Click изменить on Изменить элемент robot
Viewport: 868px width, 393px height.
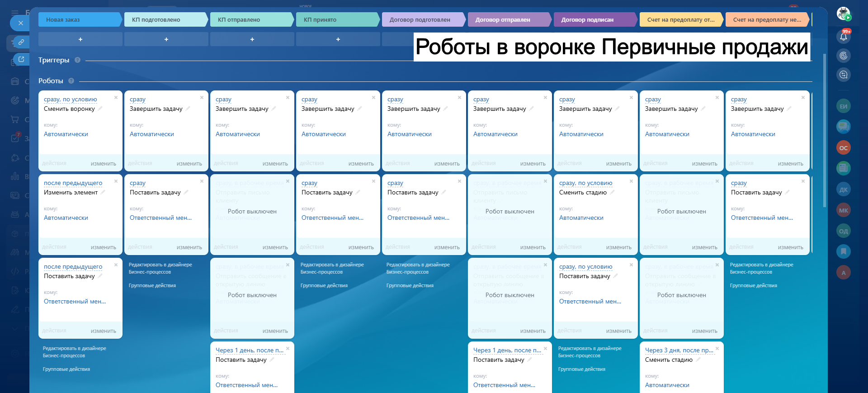[x=103, y=247]
